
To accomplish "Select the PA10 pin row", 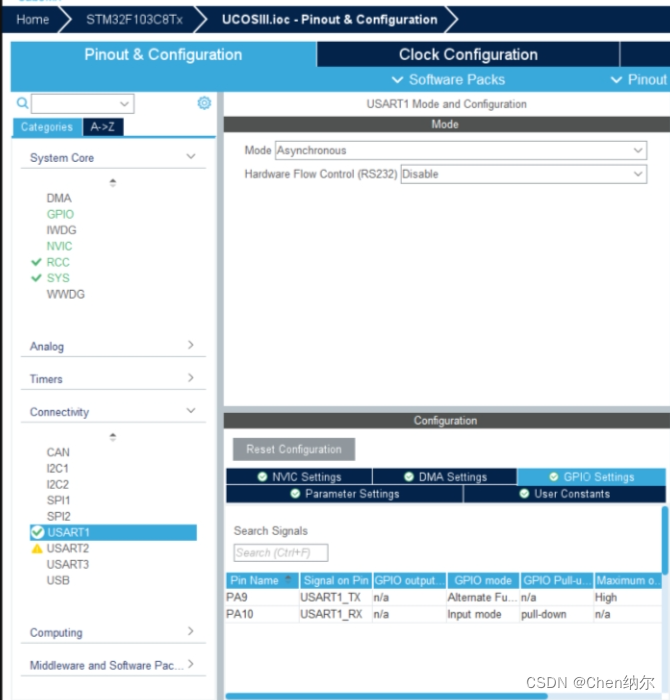I will click(x=444, y=614).
